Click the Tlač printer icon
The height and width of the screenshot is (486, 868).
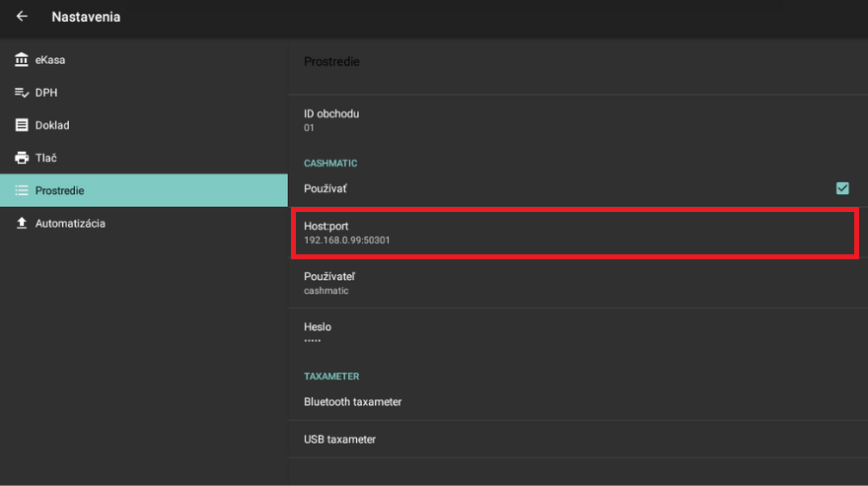tap(22, 158)
